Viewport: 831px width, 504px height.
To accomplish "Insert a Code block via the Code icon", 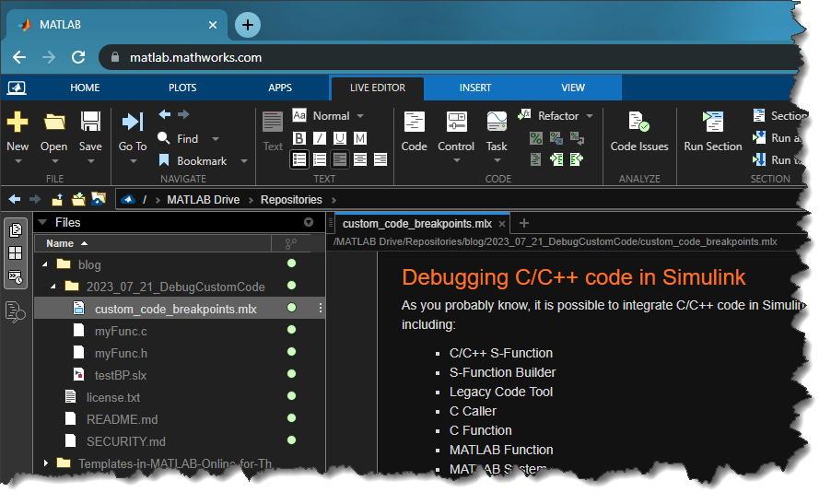I will [414, 123].
